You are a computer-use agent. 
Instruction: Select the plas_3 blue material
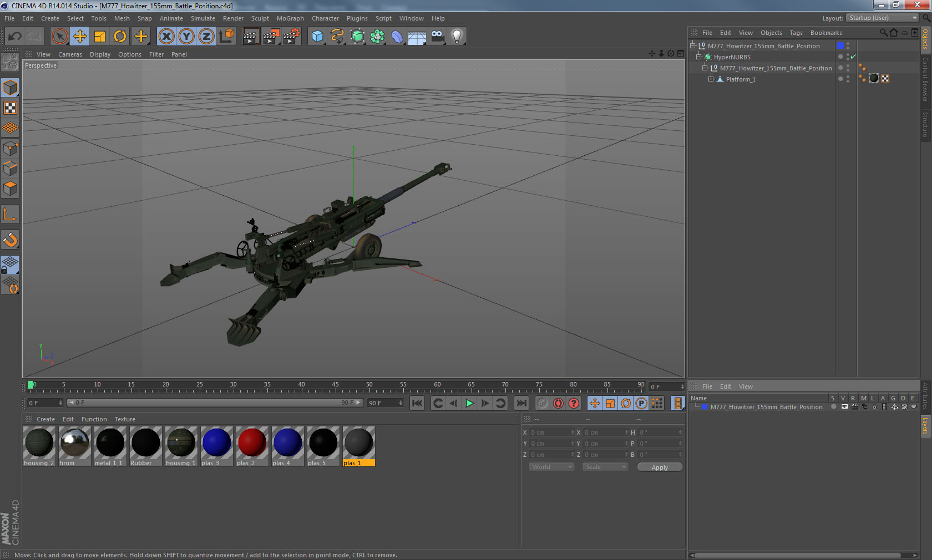pos(216,446)
